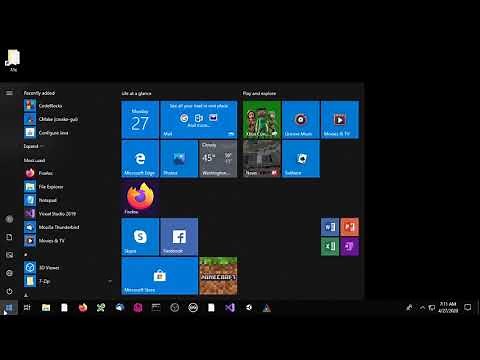Open the Facebook tile

[179, 237]
